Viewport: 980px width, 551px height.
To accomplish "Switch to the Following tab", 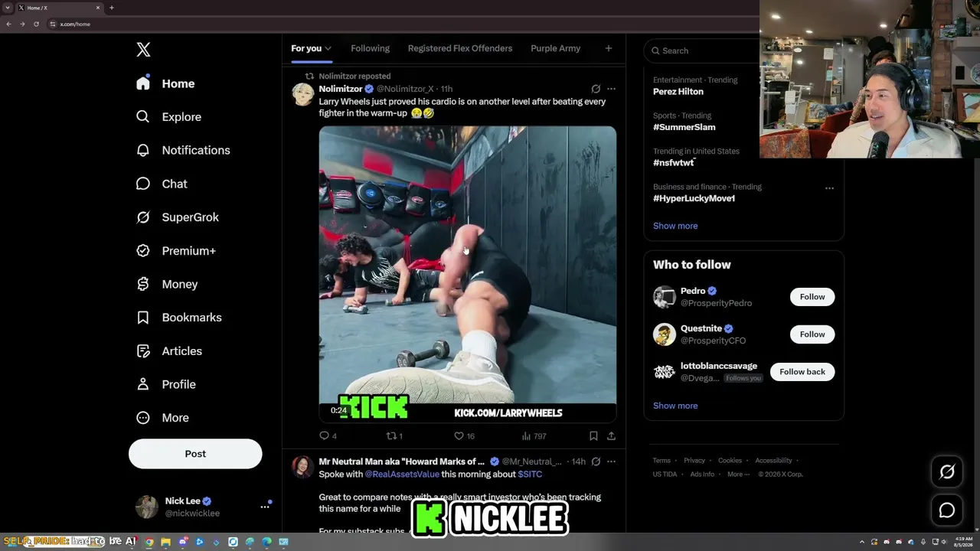I will point(370,48).
